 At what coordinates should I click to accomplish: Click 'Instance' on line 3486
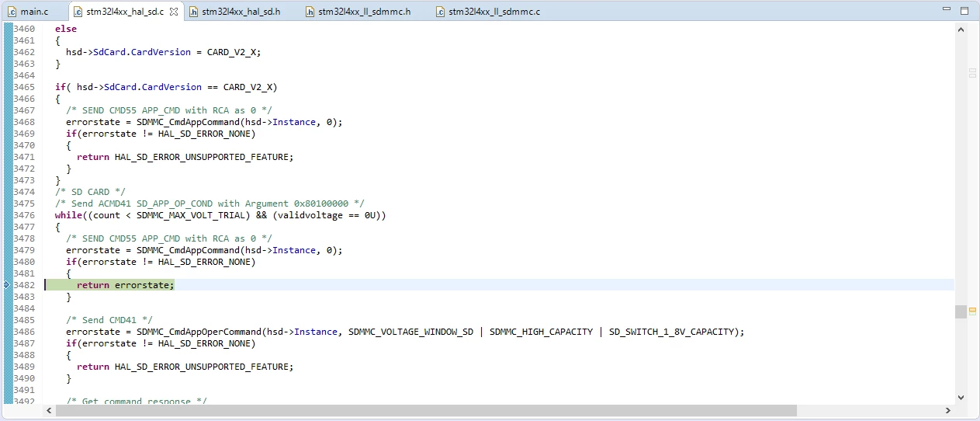click(316, 332)
